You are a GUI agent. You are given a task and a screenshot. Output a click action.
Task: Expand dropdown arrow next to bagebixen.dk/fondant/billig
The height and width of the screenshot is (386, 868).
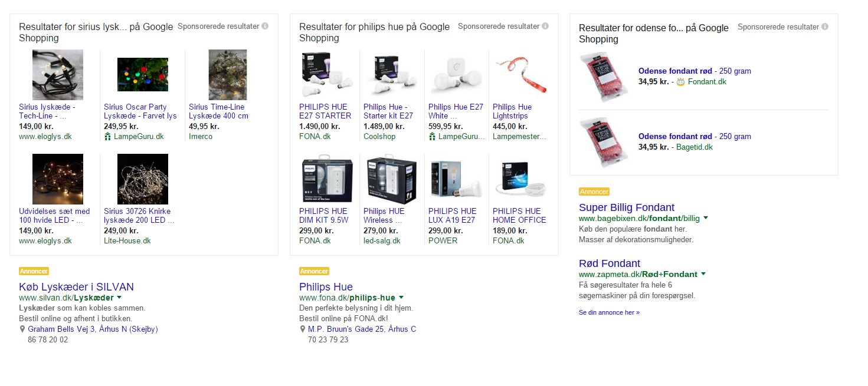click(706, 218)
